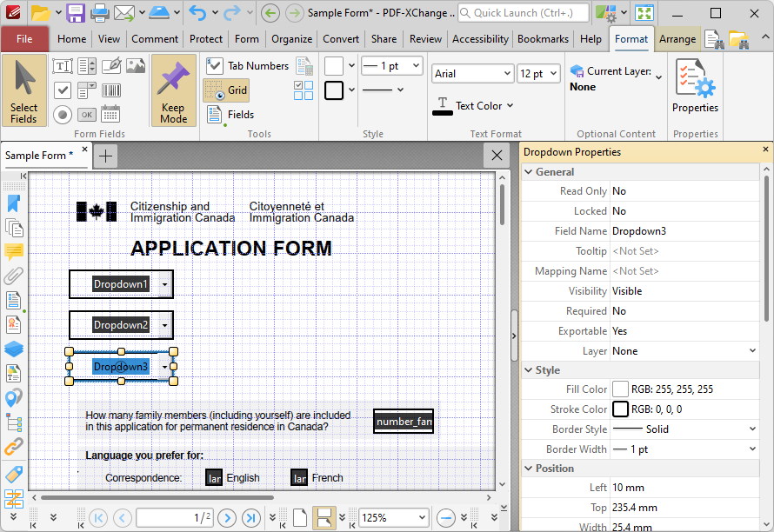Choose the List Box field tool
The width and height of the screenshot is (774, 532).
[87, 66]
